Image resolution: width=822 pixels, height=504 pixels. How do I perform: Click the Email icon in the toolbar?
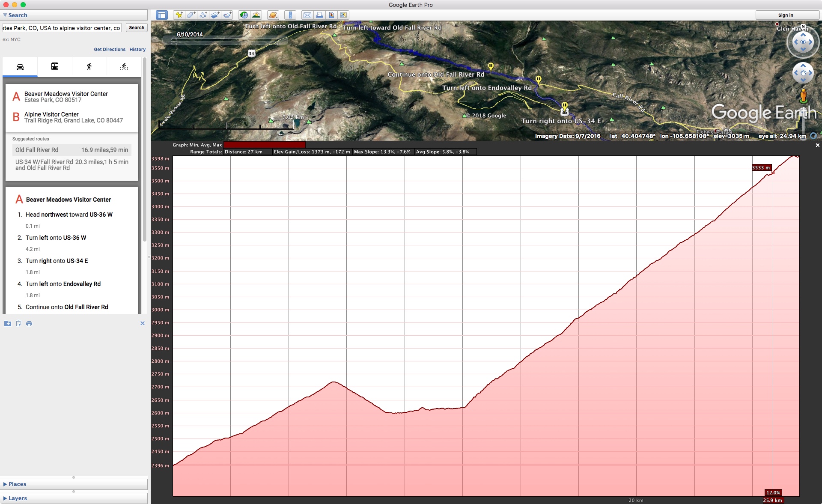pyautogui.click(x=307, y=15)
